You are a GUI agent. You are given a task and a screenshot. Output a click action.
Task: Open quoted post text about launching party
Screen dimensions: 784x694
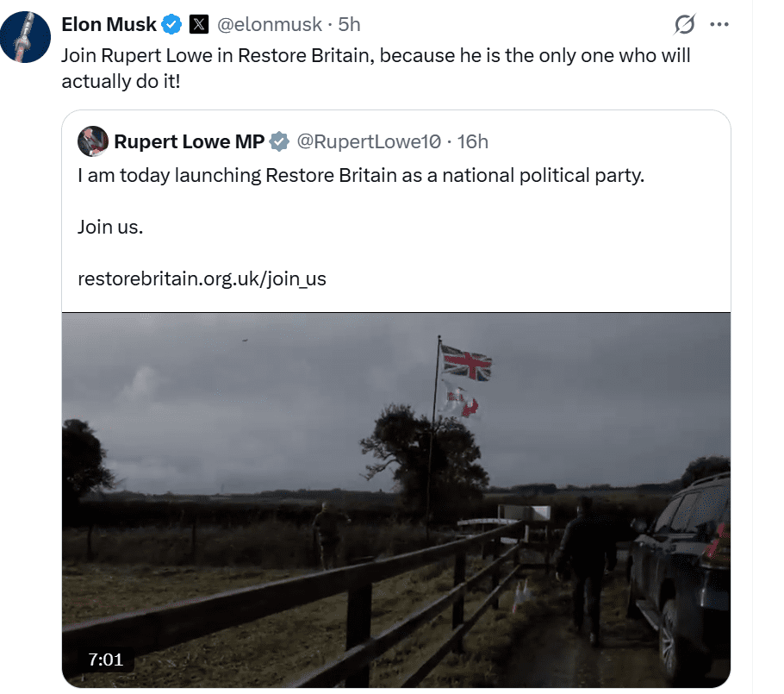pos(360,176)
